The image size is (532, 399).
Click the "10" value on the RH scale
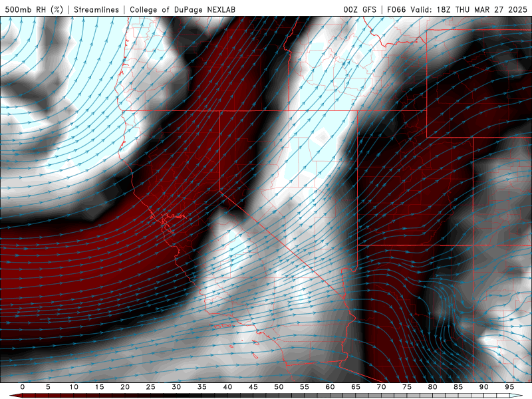tap(74, 387)
